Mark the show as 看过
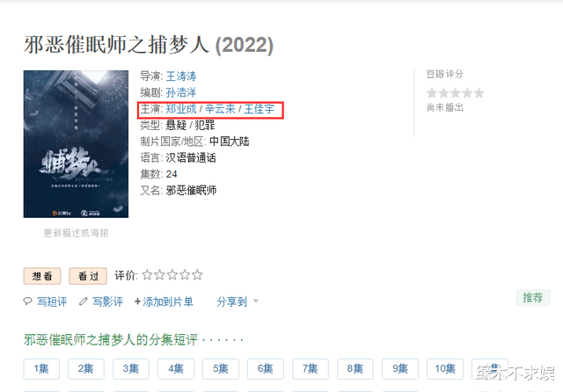Viewport: 563px width, 392px height. tap(88, 276)
